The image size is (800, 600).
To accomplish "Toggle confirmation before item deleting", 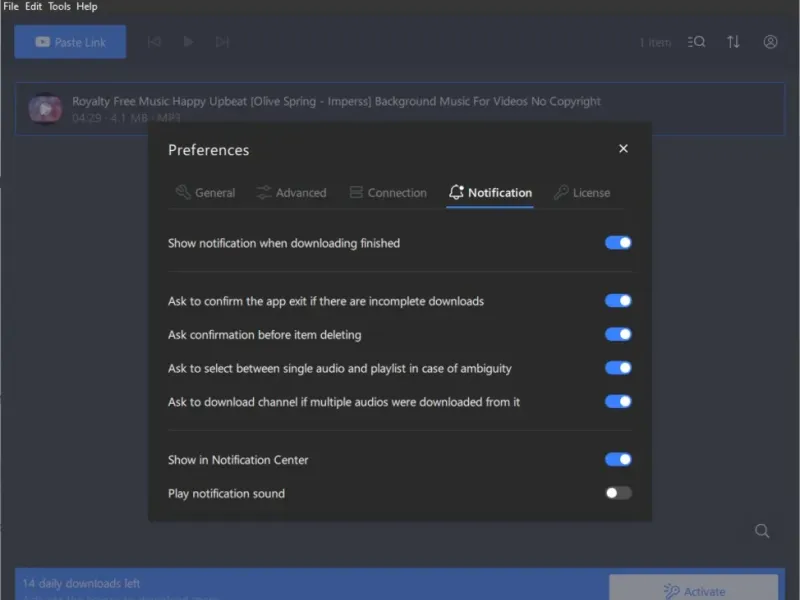I will tap(618, 335).
